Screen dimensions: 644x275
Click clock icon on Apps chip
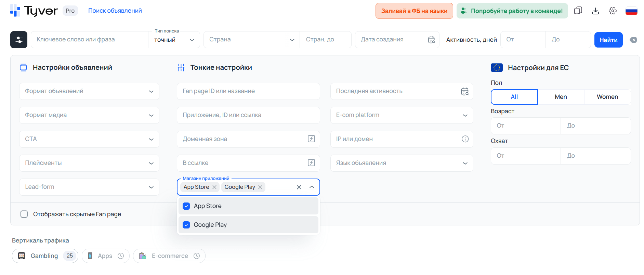click(x=121, y=256)
